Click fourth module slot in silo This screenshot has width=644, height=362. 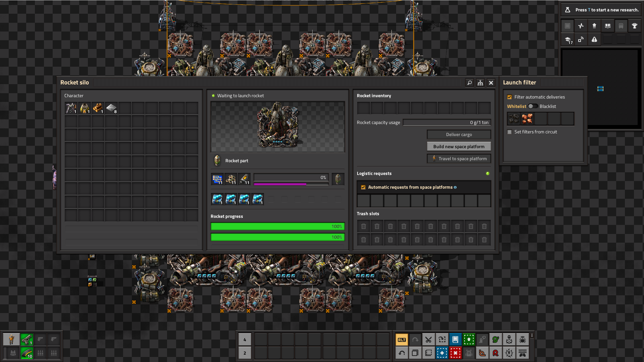258,199
